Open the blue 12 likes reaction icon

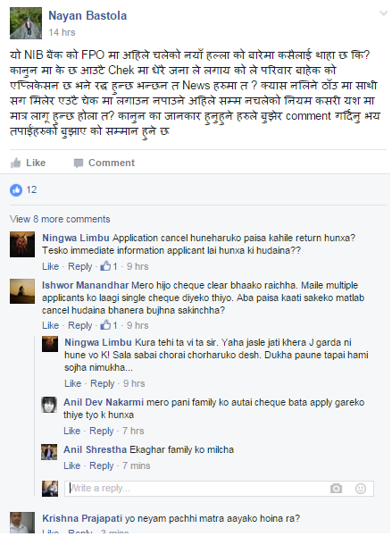click(x=16, y=190)
